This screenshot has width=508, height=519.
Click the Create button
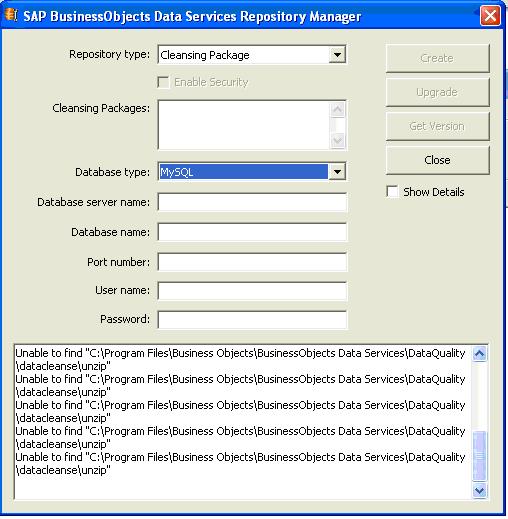click(x=437, y=58)
